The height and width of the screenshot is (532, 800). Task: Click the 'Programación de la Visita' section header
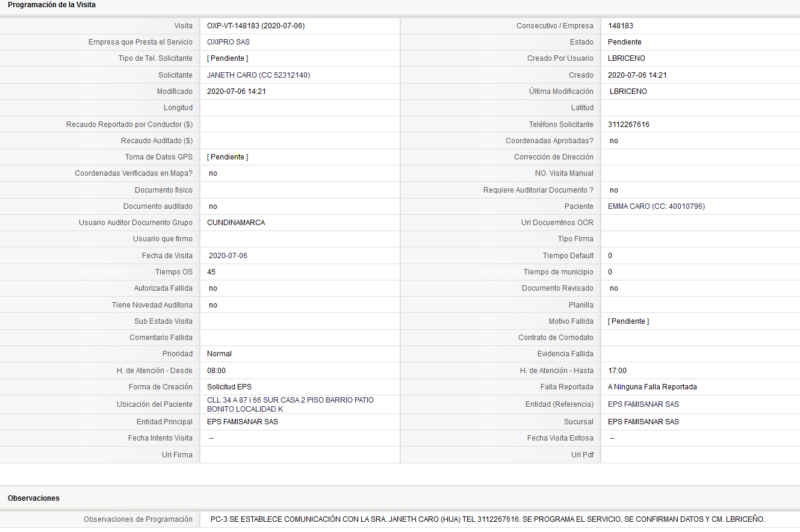[52, 5]
